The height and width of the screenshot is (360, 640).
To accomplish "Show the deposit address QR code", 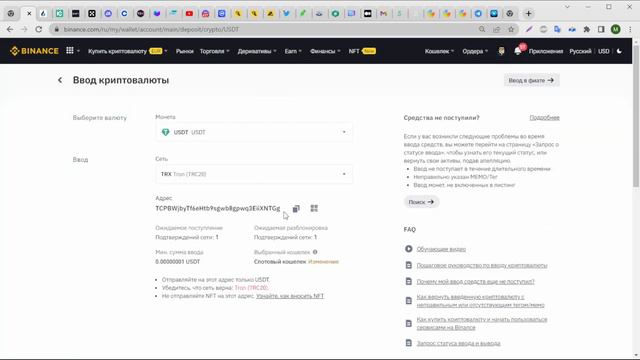I will pyautogui.click(x=314, y=209).
